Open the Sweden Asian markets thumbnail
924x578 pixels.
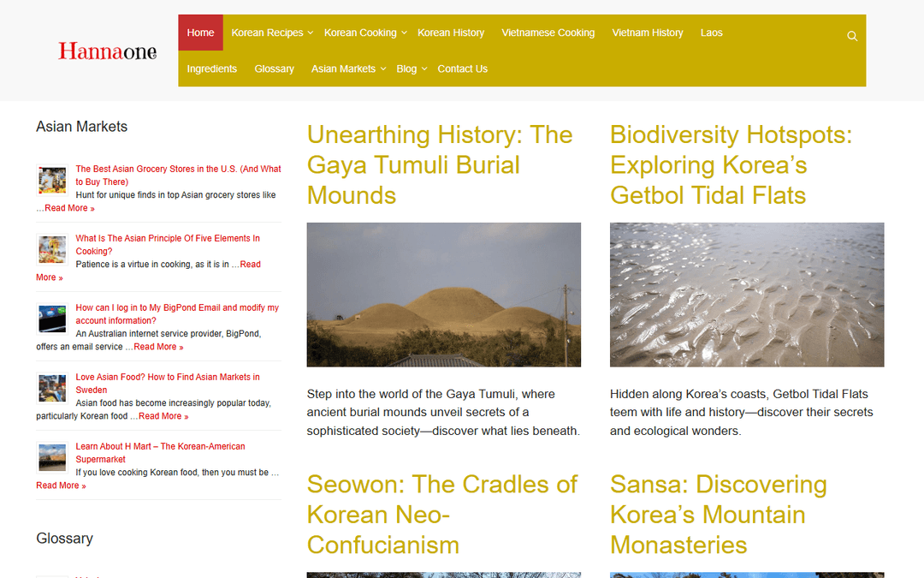(x=52, y=388)
